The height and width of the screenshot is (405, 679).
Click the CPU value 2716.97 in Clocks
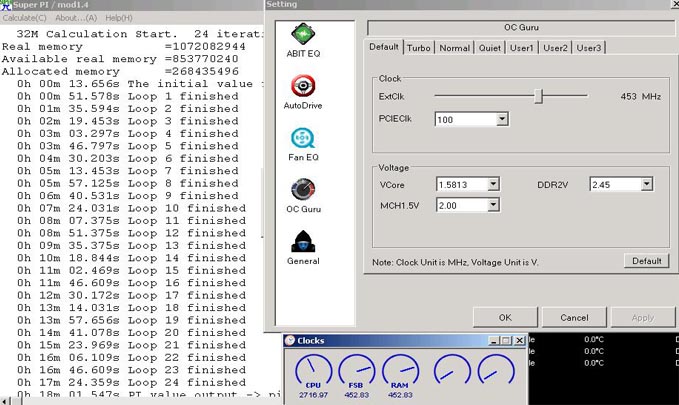(x=313, y=395)
